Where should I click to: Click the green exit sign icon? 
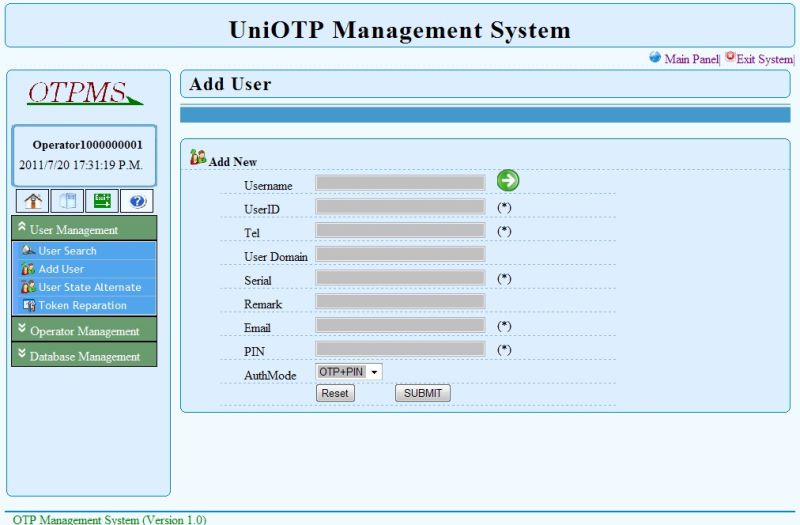point(102,201)
